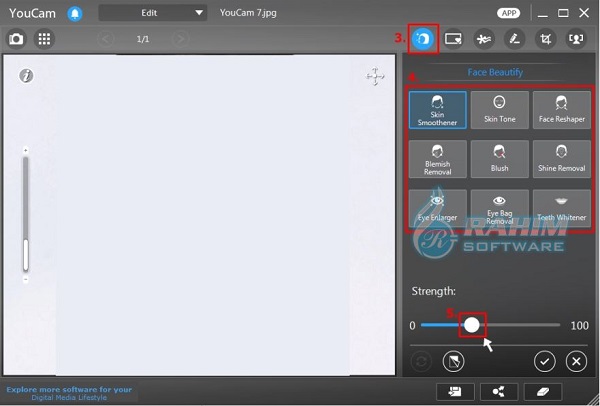
Task: Select Eye Enlarger option
Action: pos(437,208)
